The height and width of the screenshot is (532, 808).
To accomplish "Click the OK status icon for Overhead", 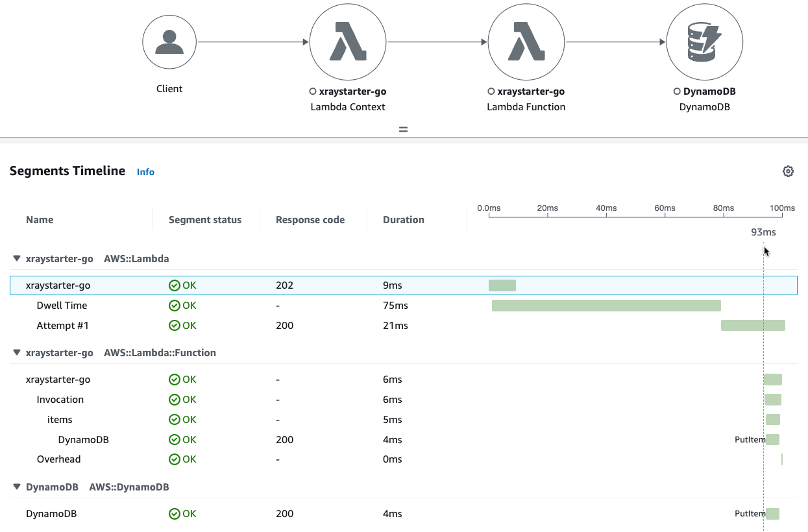I will click(174, 459).
